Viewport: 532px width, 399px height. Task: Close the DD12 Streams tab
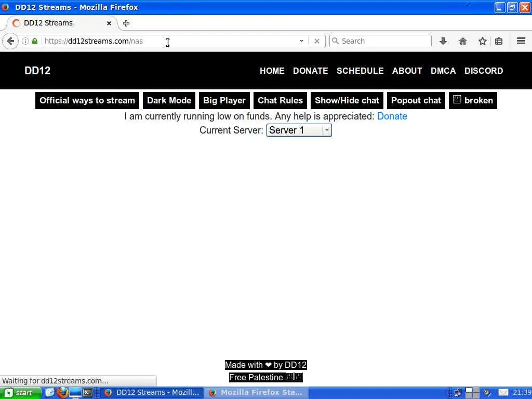click(109, 23)
